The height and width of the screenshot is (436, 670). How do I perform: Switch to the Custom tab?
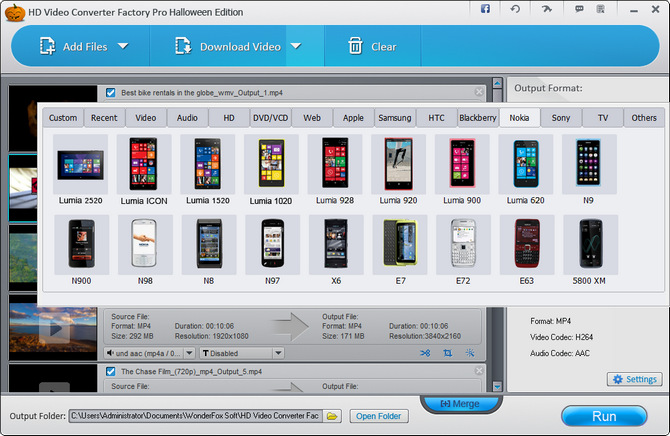click(63, 118)
